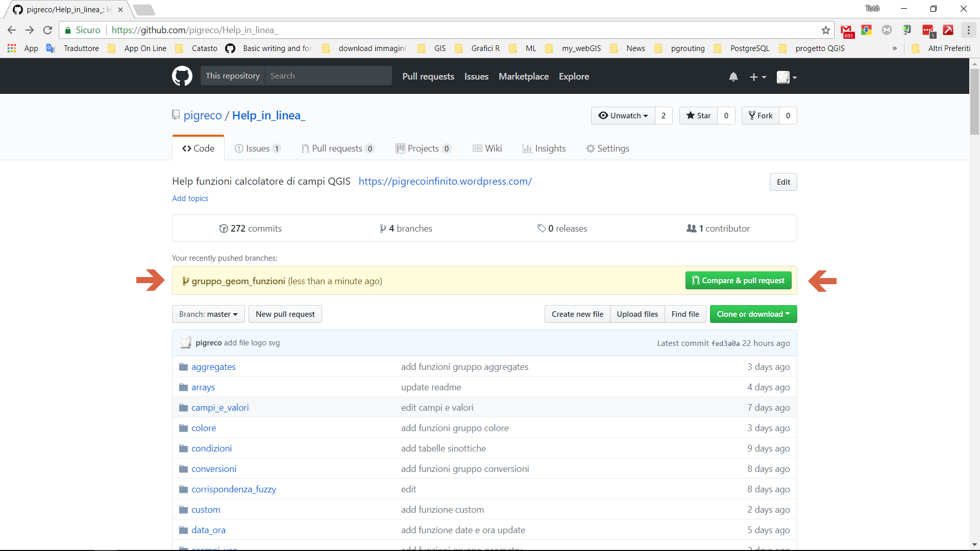Screen dimensions: 980x551
Task: Open the notifications bell
Action: tap(733, 77)
